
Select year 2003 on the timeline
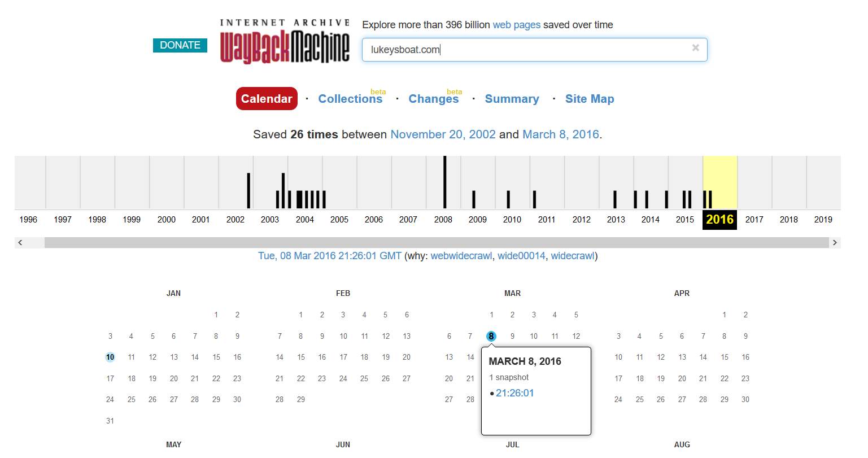point(269,220)
